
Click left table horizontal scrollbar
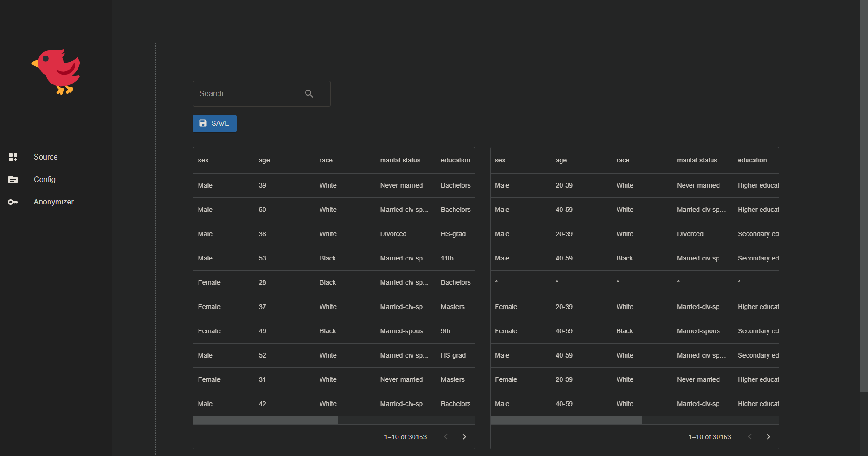[x=265, y=421]
